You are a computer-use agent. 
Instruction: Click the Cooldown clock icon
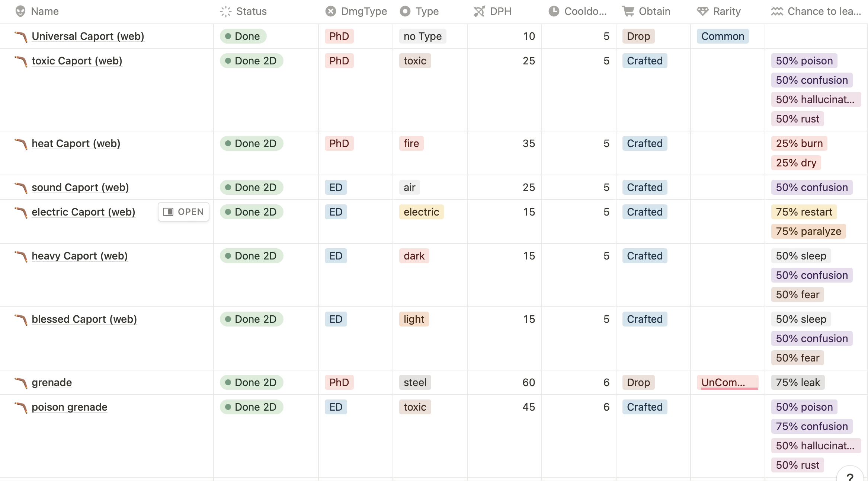(554, 12)
